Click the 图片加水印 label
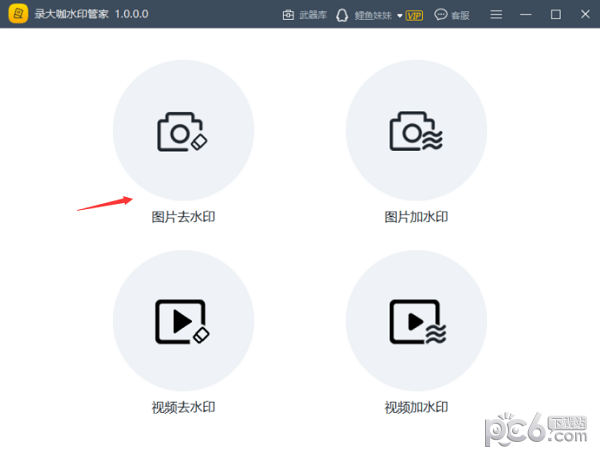The height and width of the screenshot is (459, 600). click(416, 217)
